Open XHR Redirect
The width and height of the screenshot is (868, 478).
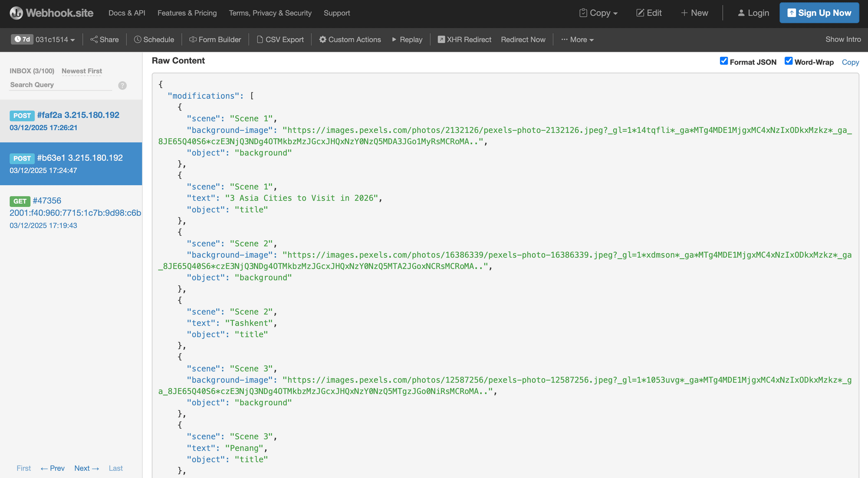coord(464,40)
